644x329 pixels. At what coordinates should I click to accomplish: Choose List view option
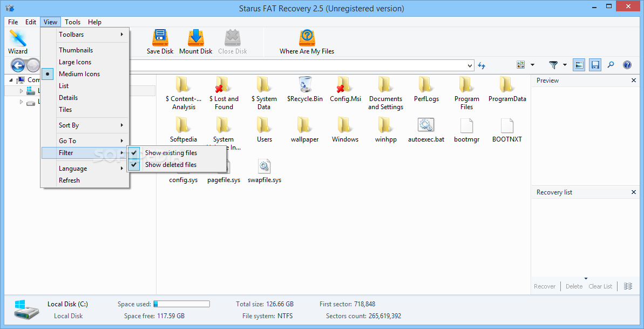tap(85, 86)
